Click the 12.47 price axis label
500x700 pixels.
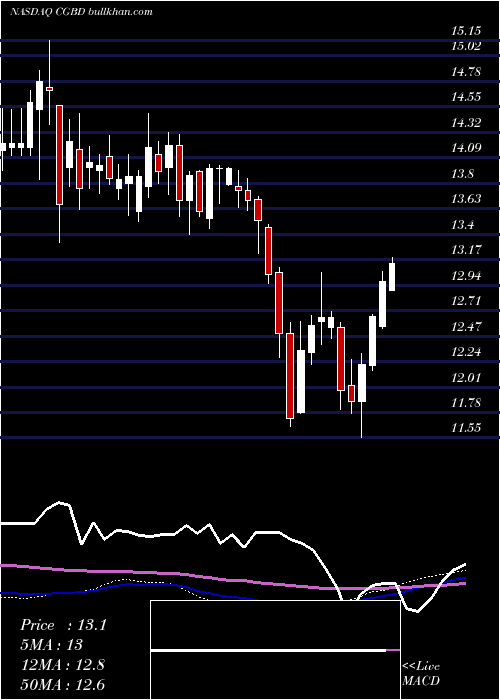point(466,326)
